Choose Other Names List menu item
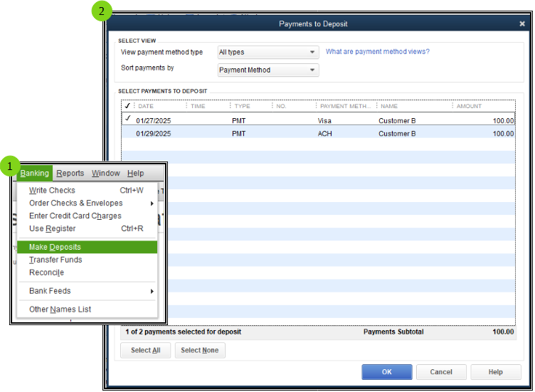Viewport: 535px width, 392px height. point(87,309)
